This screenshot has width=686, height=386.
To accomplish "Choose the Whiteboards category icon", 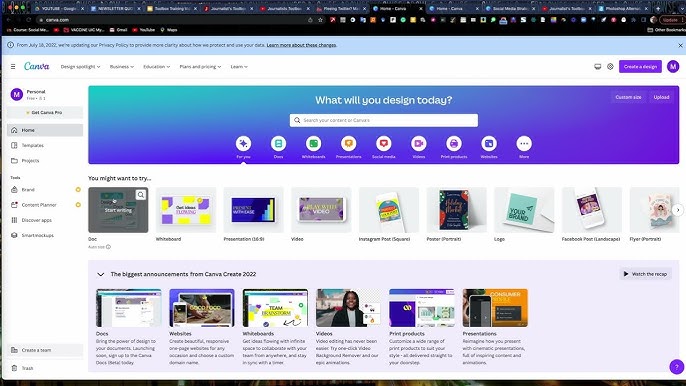I will (314, 144).
